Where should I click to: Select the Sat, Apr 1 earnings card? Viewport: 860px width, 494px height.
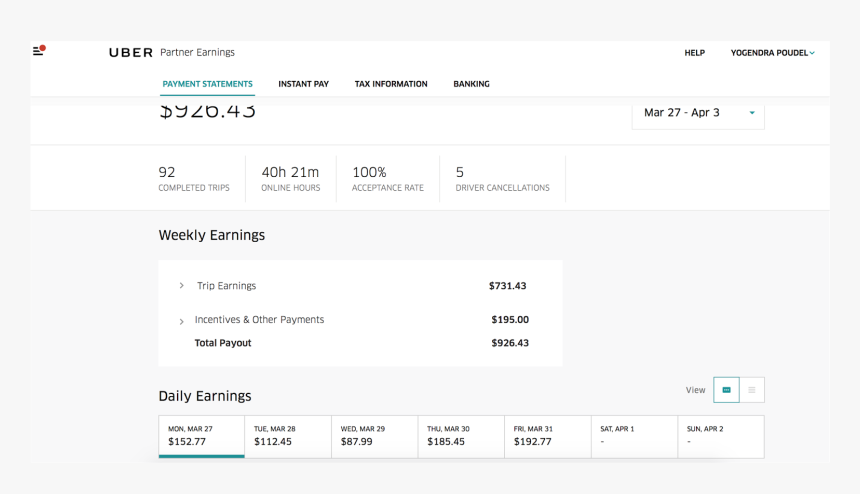pos(634,436)
